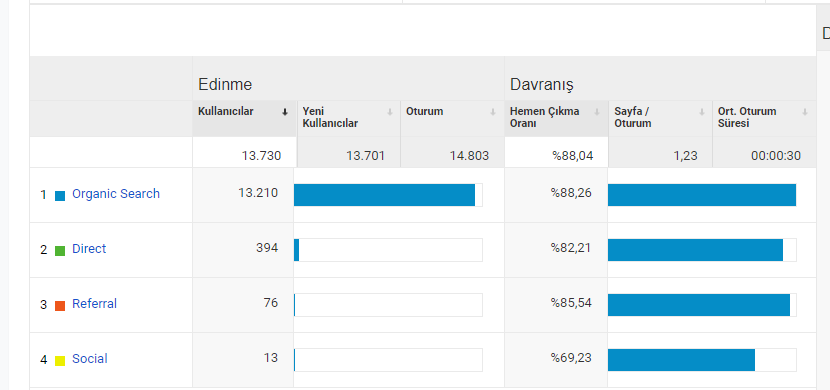The image size is (830, 390).
Task: Click the Sayfa / Oturum sort arrow
Action: point(701,112)
